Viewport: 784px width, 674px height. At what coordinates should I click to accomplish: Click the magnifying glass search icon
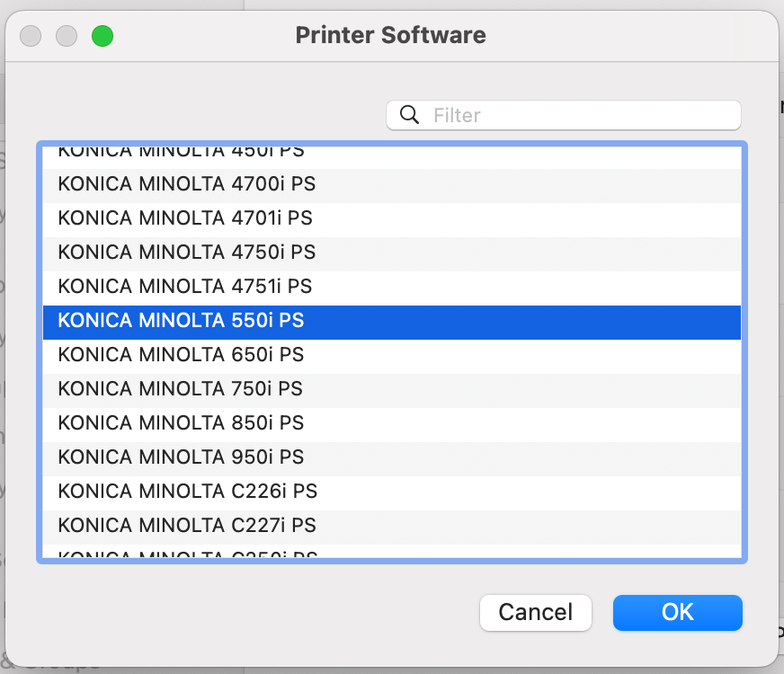click(x=409, y=115)
